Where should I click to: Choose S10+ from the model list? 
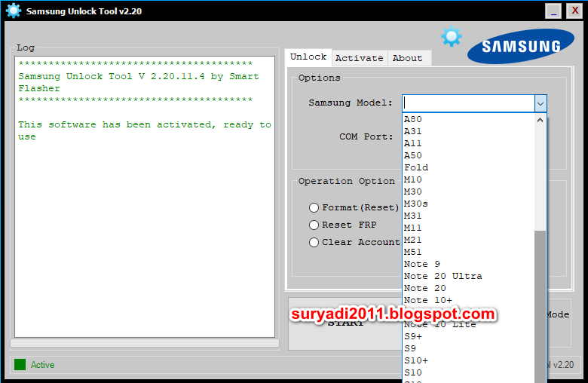coord(468,360)
